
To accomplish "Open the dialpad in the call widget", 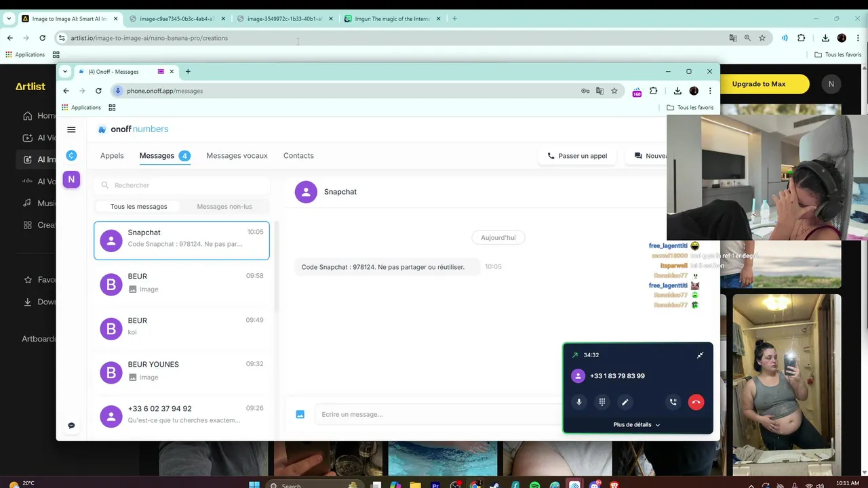I will 601,402.
